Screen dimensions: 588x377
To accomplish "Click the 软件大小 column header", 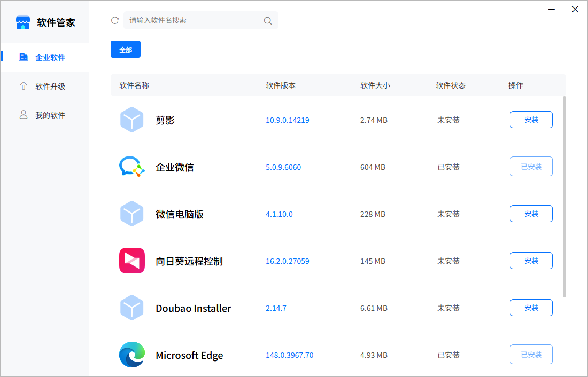I will (x=375, y=85).
